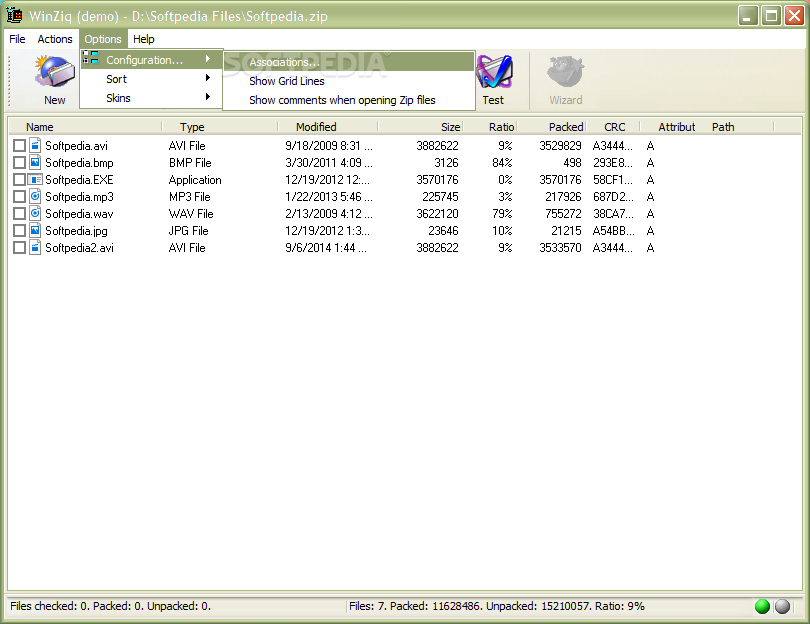The height and width of the screenshot is (624, 810).
Task: Click the Softpedia.bmp file icon
Action: 35,162
